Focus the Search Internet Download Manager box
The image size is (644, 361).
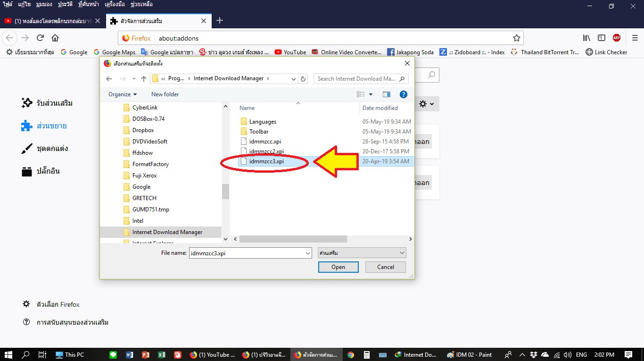point(361,79)
